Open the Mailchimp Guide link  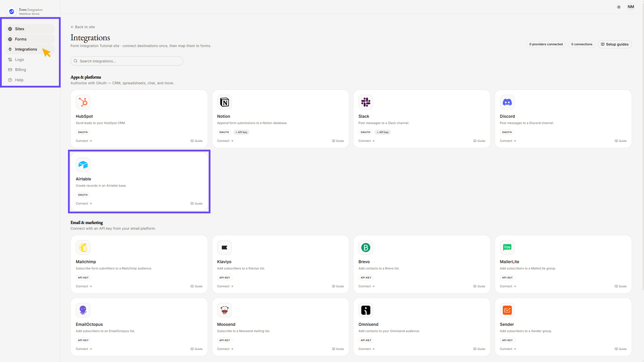[196, 286]
